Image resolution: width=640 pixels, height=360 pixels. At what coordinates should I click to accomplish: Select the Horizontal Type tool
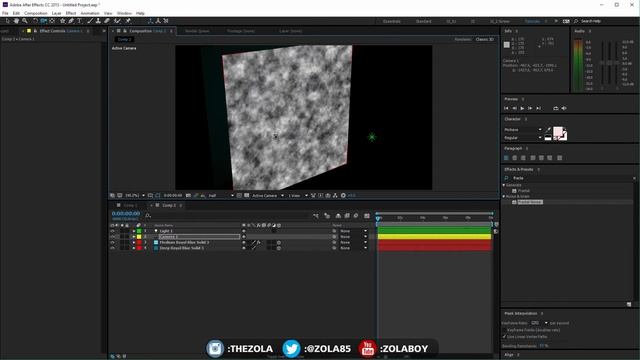[x=80, y=21]
